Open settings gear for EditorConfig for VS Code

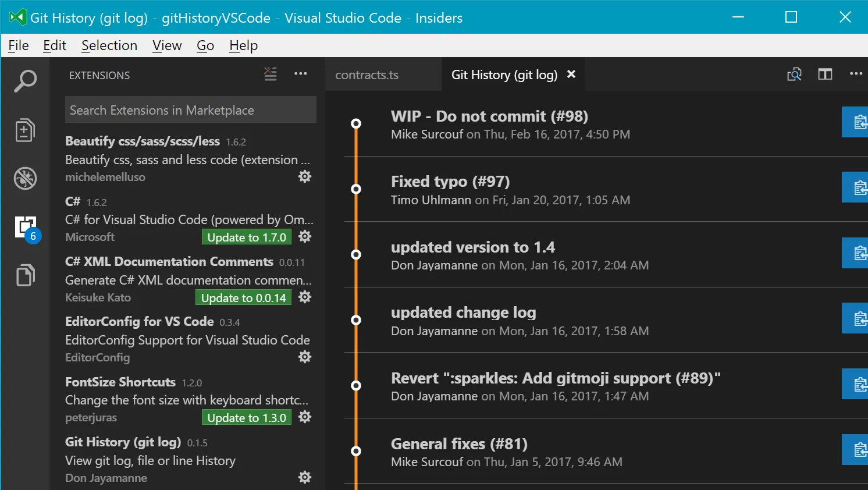304,357
